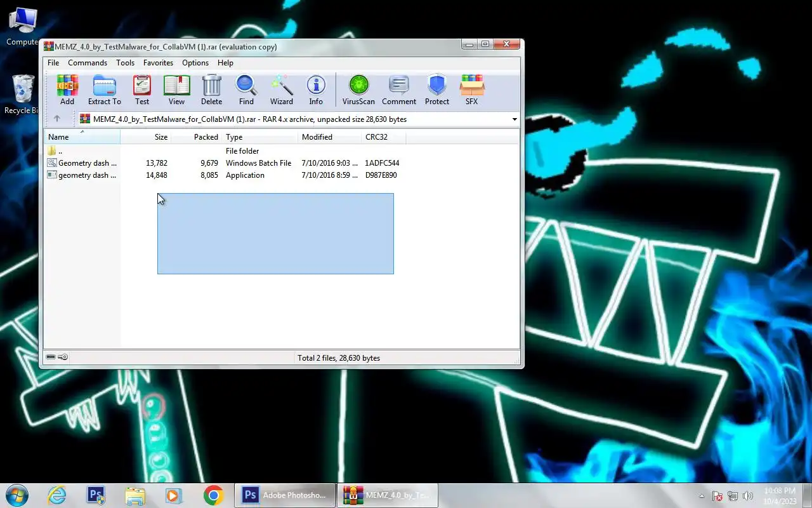Click the RAR archive icon in the address bar
This screenshot has height=508, width=812.
[x=84, y=119]
